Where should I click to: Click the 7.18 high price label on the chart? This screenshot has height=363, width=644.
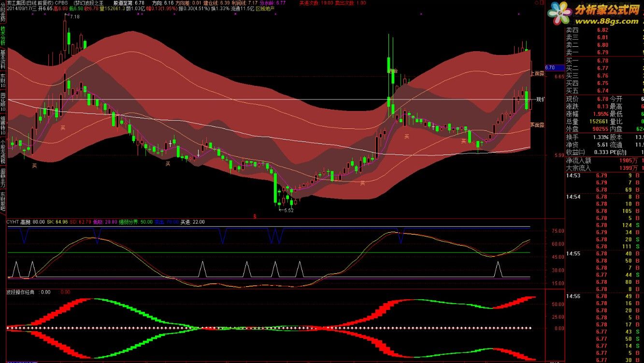click(x=74, y=17)
